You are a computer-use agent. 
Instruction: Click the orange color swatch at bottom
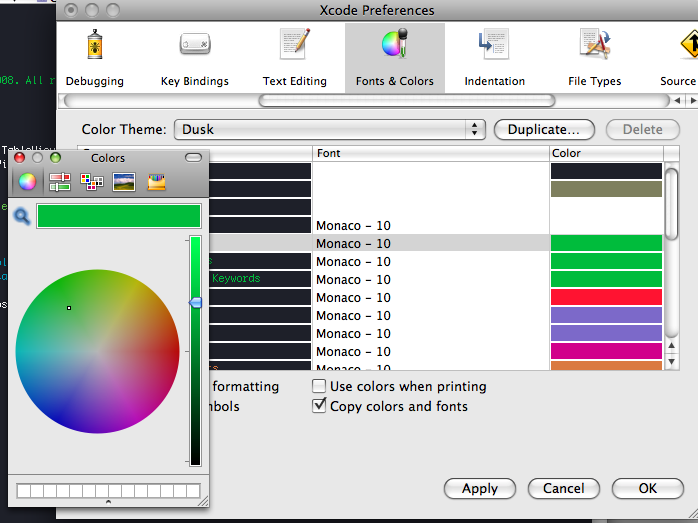tap(606, 365)
